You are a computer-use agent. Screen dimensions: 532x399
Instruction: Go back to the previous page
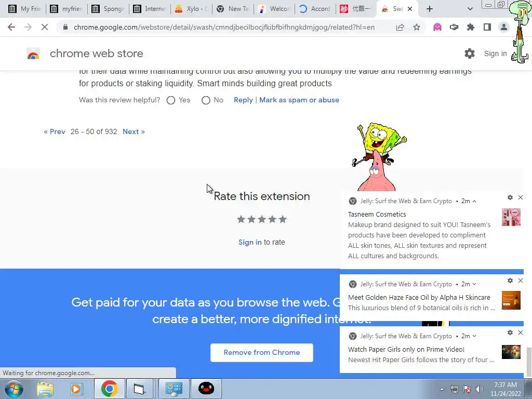[11, 27]
